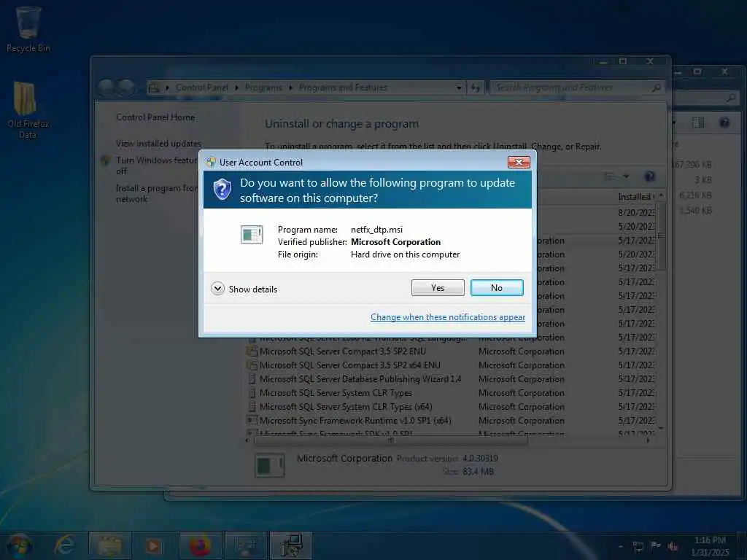Image resolution: width=747 pixels, height=560 pixels.
Task: Click the Back navigation arrow
Action: pos(107,87)
